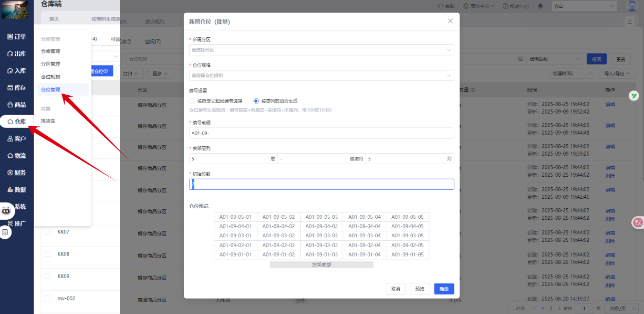Close the 新增仓位 (批量) dialog
Viewport: 644px width, 314px height.
click(x=450, y=21)
